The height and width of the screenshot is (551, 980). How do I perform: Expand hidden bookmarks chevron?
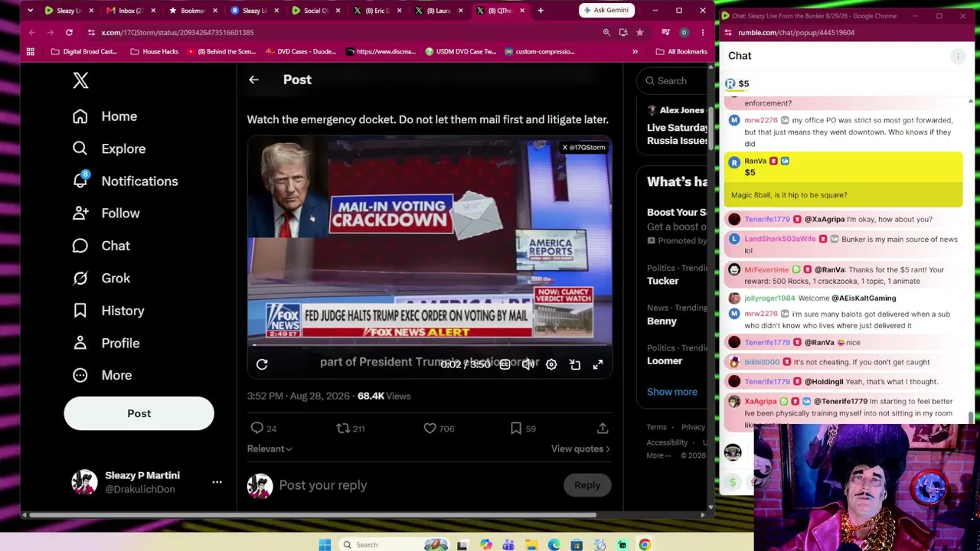[635, 52]
